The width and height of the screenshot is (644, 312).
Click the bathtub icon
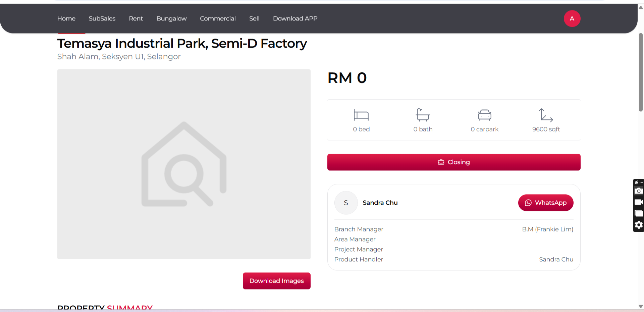(423, 115)
